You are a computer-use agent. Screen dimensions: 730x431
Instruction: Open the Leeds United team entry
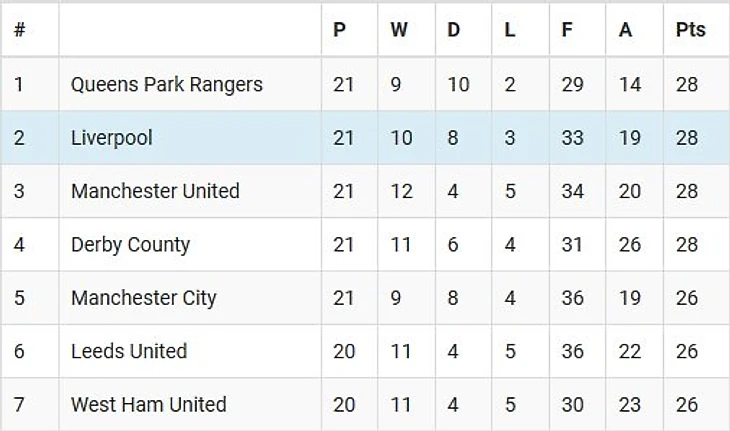pyautogui.click(x=129, y=351)
